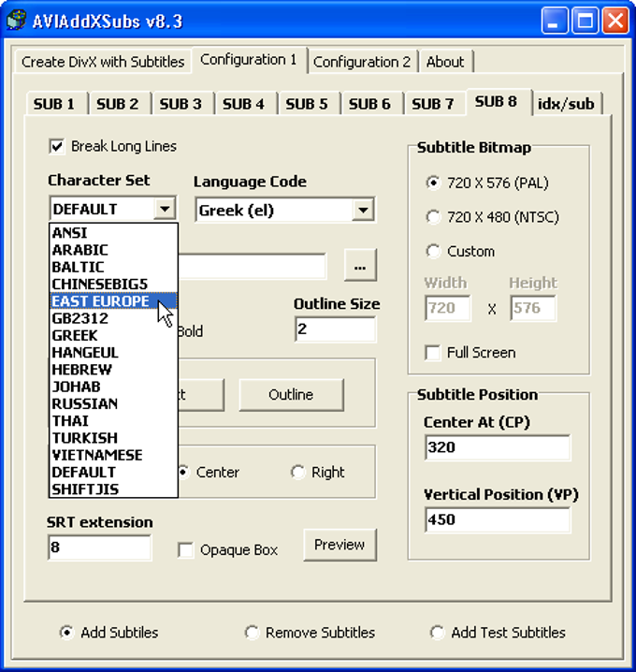The width and height of the screenshot is (636, 672).
Task: Enable the Full Screen checkbox
Action: [432, 353]
